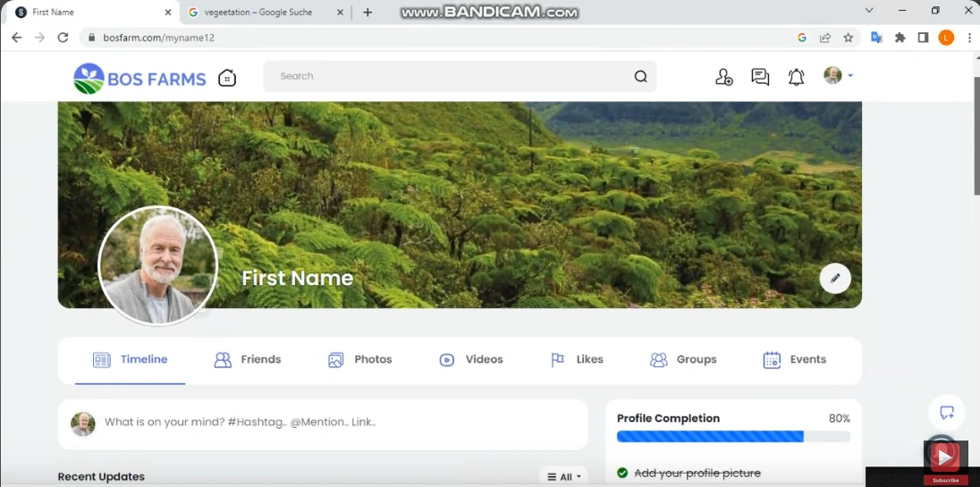The image size is (980, 487).
Task: Open the floating new chat button
Action: (946, 412)
